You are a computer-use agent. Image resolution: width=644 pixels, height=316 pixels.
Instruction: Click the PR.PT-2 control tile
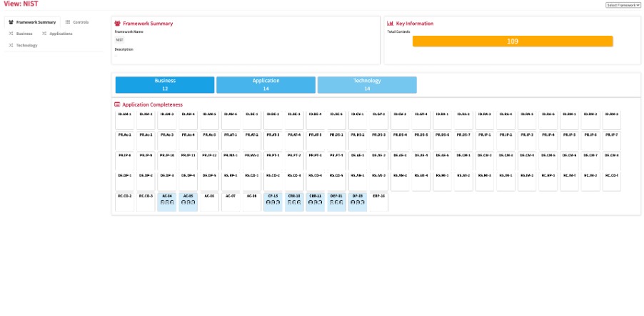click(294, 162)
